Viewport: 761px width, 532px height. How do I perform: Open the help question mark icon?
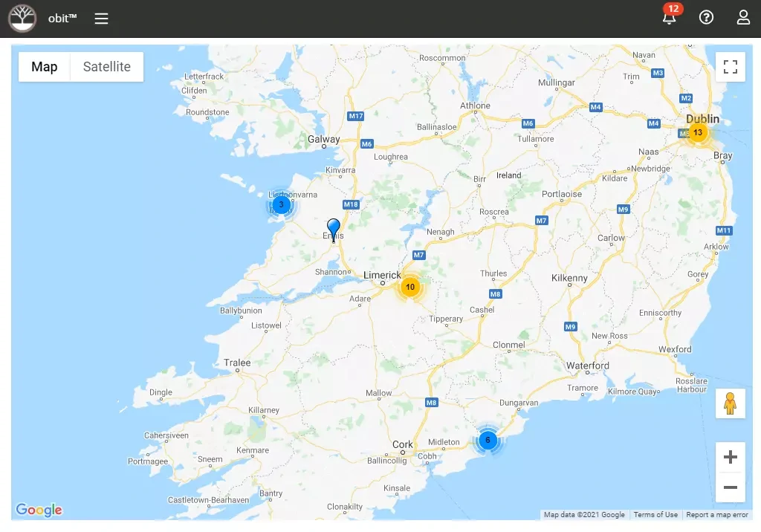[706, 18]
